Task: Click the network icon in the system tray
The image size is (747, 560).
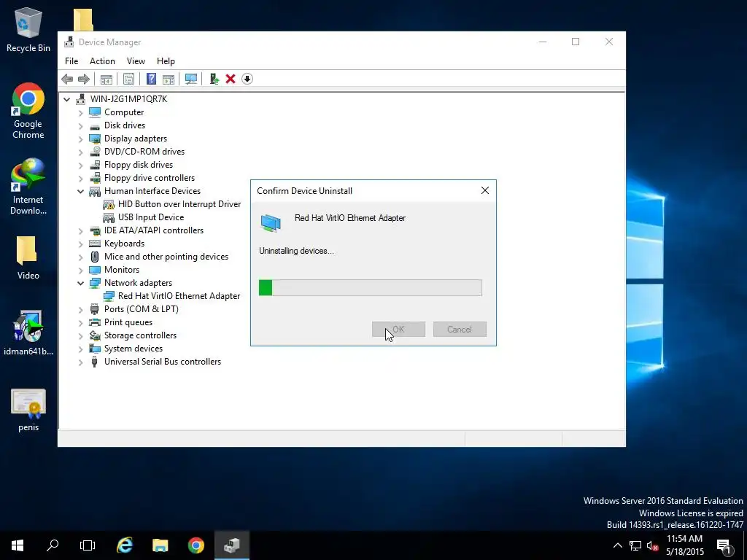Action: coord(635,545)
